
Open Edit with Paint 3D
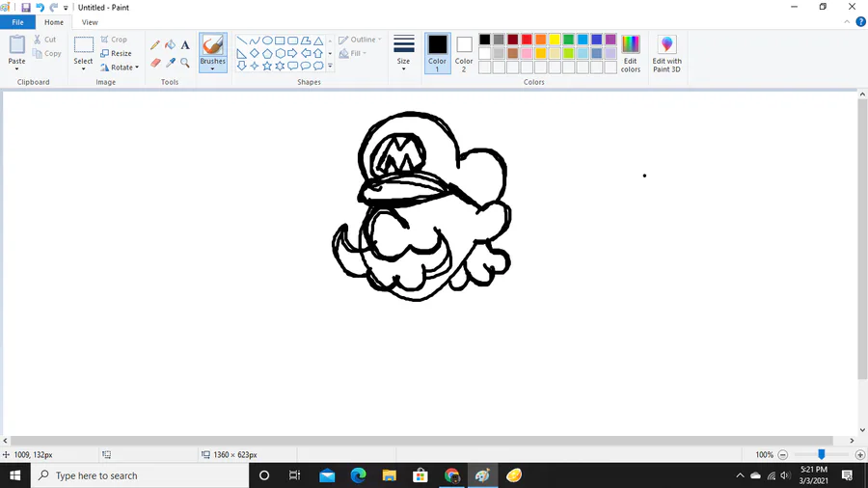click(x=667, y=53)
